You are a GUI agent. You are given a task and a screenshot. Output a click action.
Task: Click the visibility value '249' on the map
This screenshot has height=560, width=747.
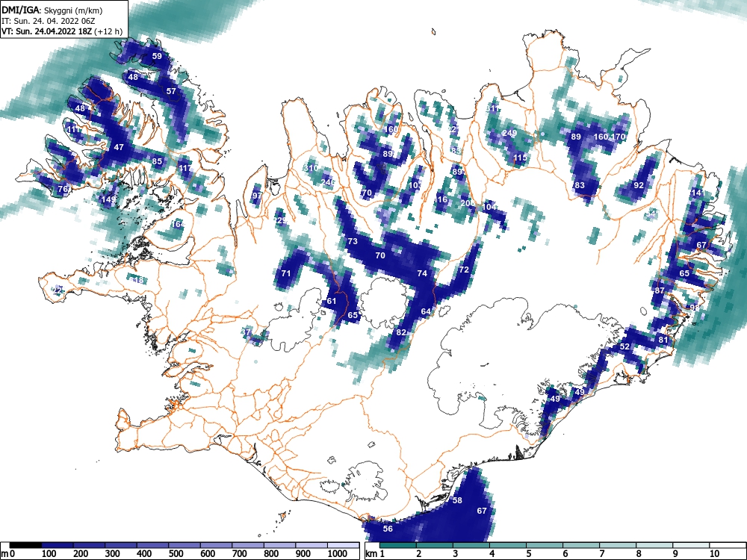pos(509,133)
